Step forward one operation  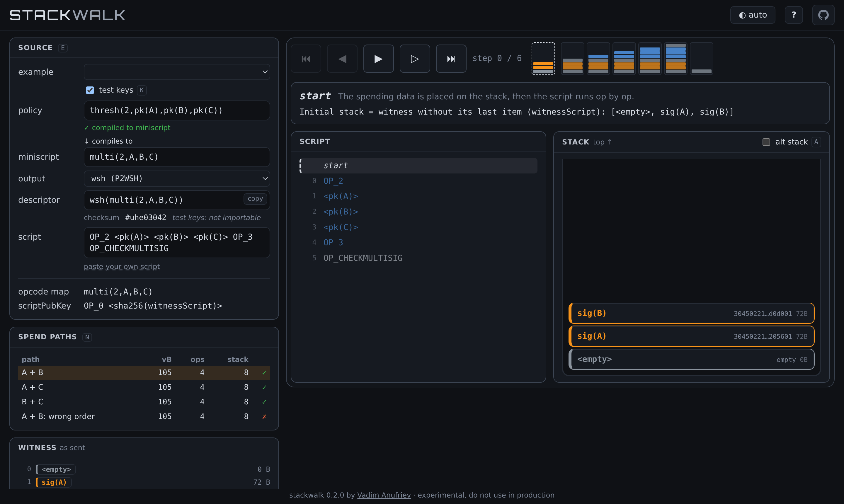[415, 59]
